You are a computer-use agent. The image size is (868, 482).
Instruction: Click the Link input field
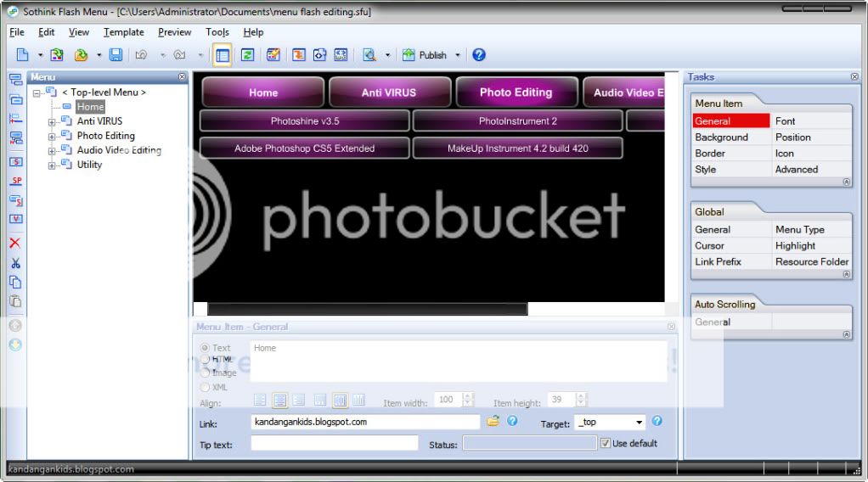365,422
